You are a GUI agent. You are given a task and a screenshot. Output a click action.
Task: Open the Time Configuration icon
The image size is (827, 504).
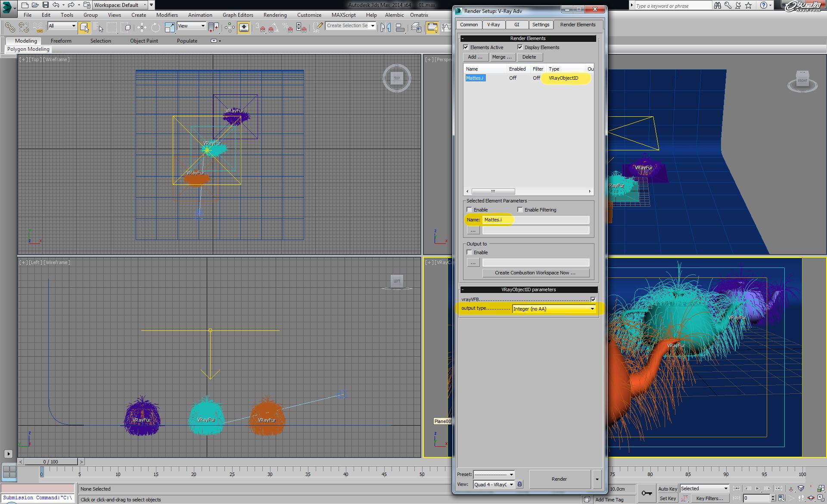(x=781, y=498)
